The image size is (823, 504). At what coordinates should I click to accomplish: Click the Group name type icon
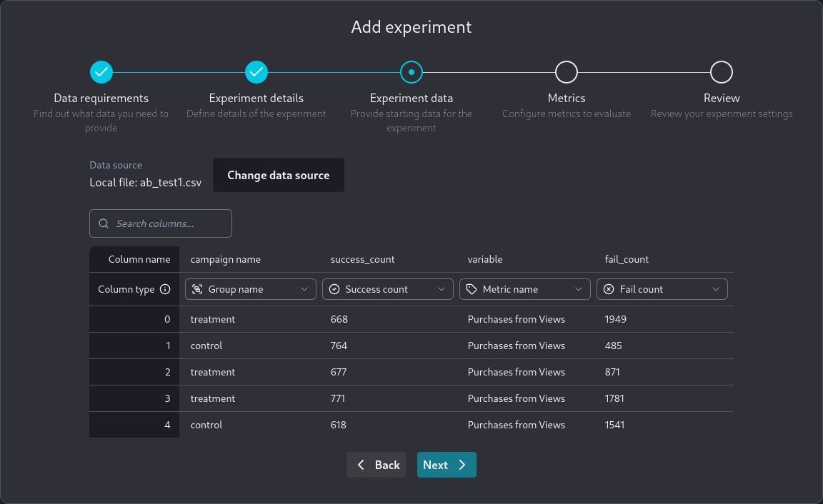coord(197,289)
